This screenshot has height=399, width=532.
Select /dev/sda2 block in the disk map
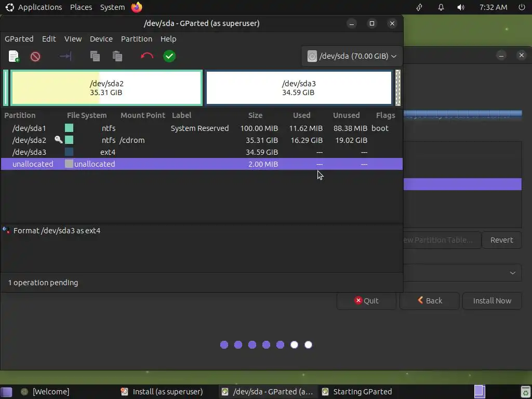click(107, 88)
